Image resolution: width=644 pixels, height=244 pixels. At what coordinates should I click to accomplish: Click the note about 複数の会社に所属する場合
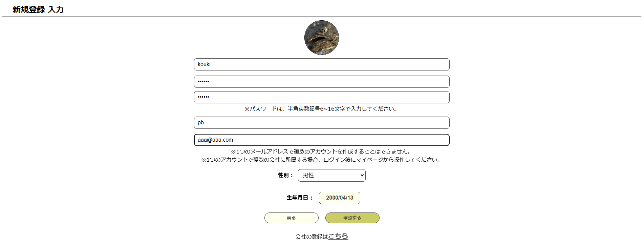coord(322,160)
